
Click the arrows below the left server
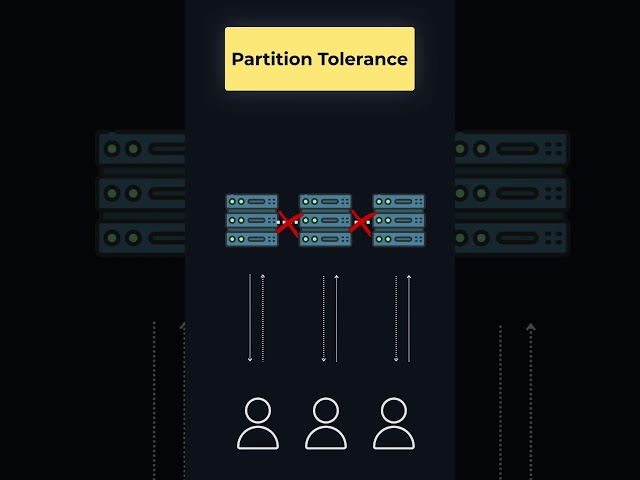[256, 318]
